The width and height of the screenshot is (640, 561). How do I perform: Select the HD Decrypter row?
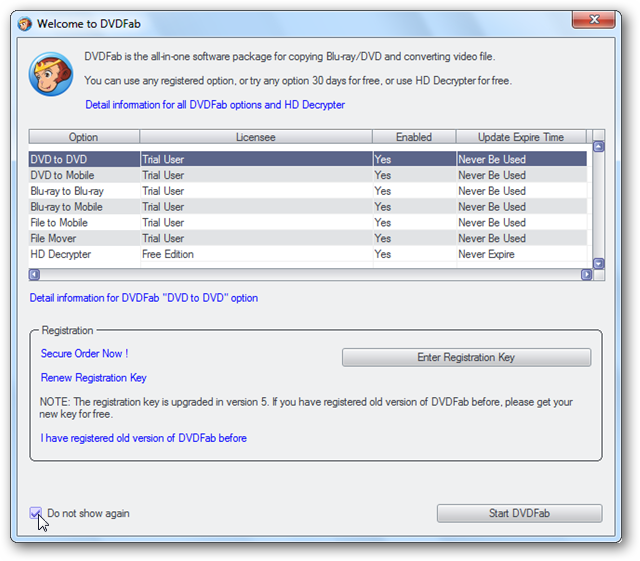coord(308,254)
